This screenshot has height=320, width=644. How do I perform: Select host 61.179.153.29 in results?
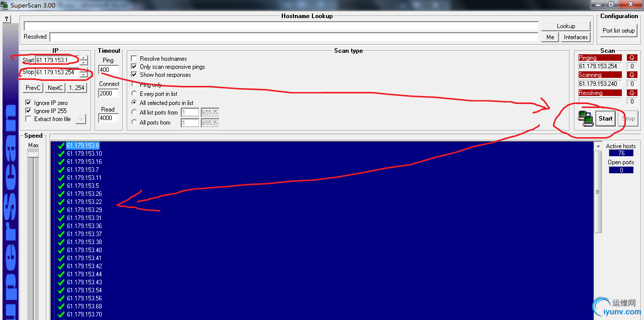[x=84, y=210]
